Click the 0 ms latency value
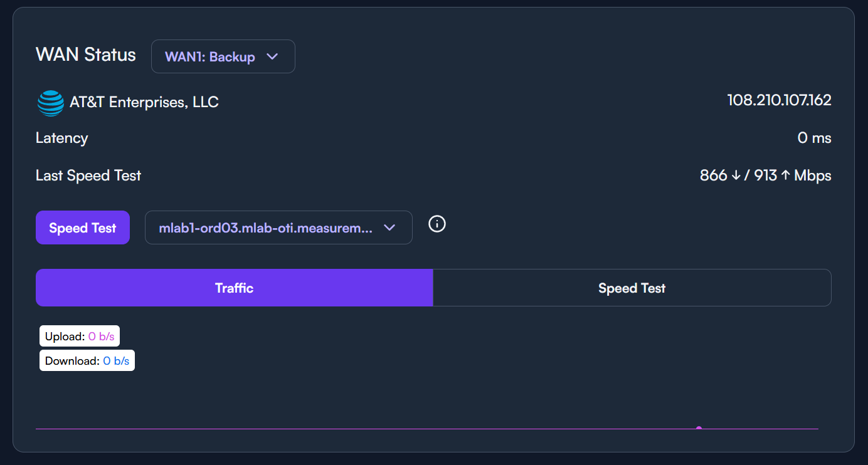868x465 pixels. tap(814, 138)
